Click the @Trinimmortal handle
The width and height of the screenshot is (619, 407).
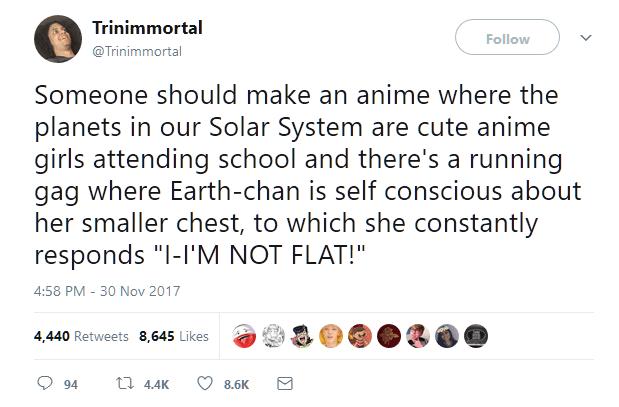pyautogui.click(x=135, y=51)
